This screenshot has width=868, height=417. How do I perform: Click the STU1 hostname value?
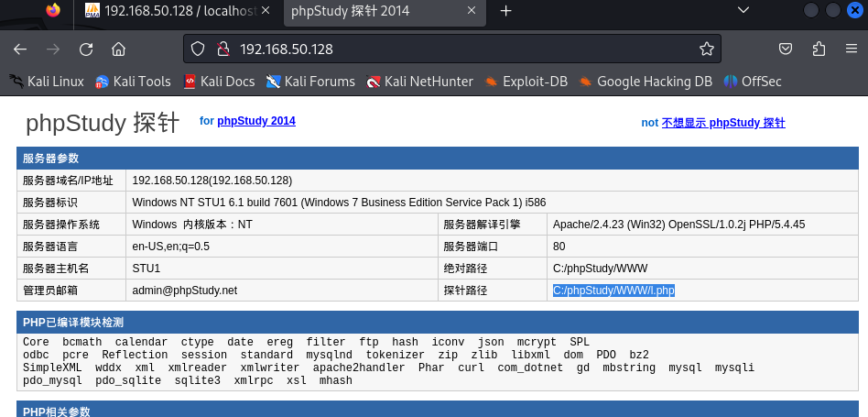(146, 269)
